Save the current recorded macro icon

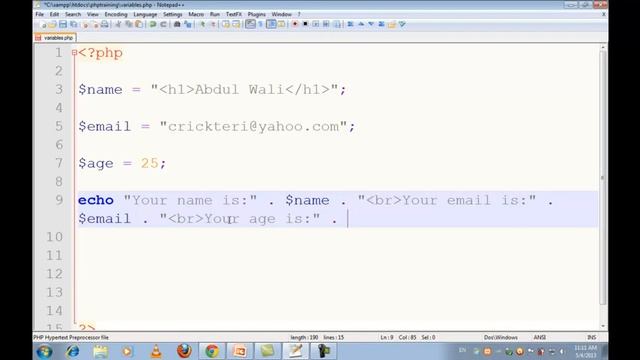337,24
